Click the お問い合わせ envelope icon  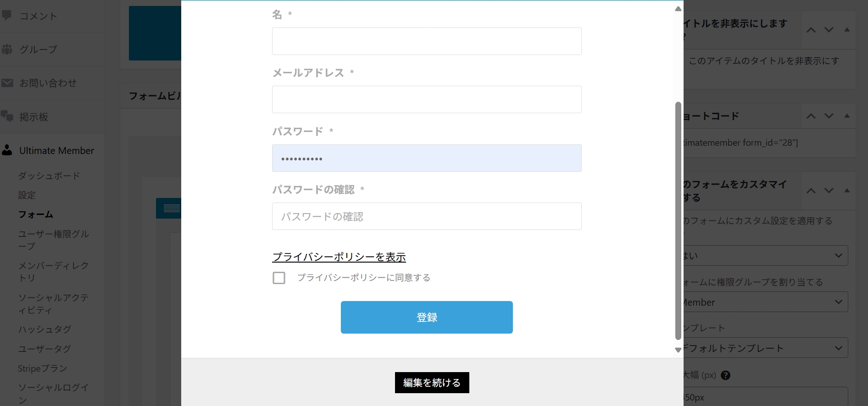(x=7, y=83)
